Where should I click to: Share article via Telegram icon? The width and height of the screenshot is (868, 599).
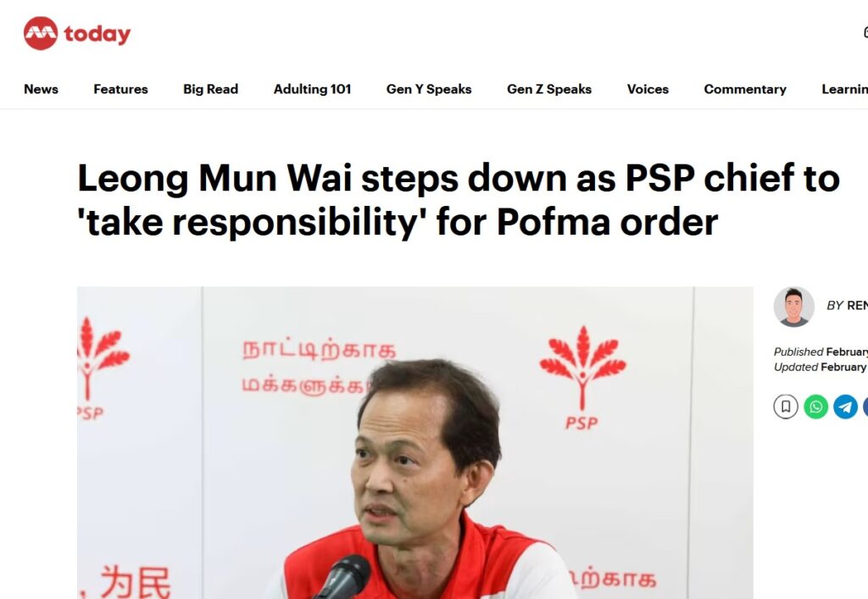845,407
